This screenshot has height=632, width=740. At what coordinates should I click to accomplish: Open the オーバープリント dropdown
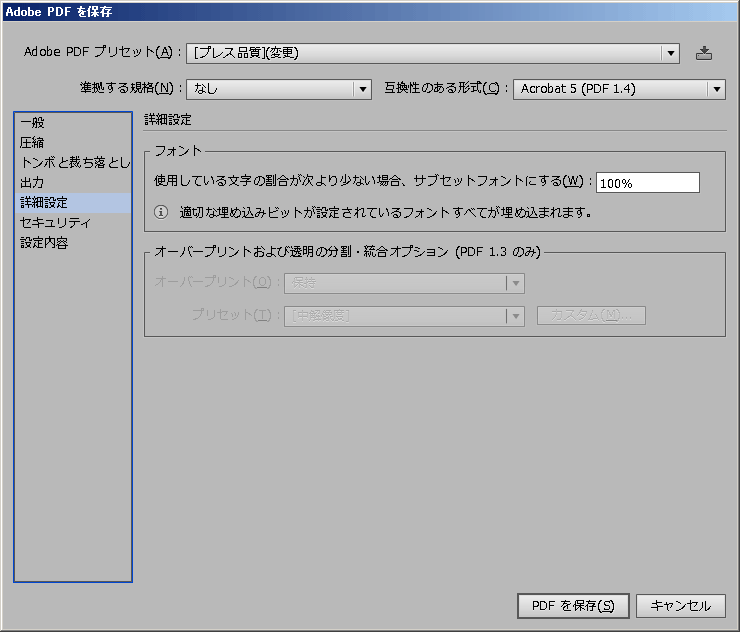[404, 283]
